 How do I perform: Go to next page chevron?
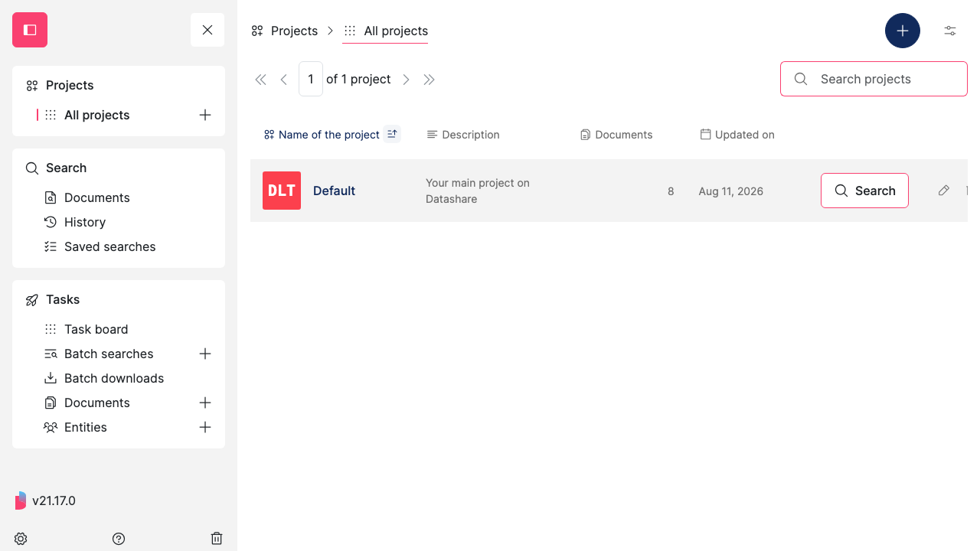click(x=407, y=80)
